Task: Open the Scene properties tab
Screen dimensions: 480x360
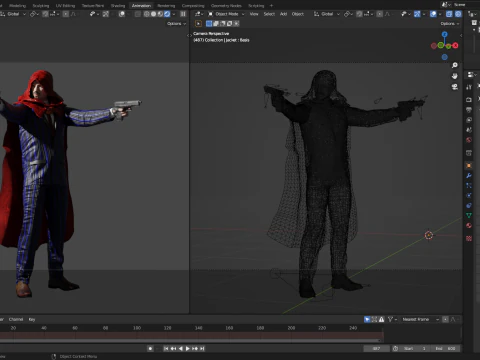Action: tap(469, 130)
